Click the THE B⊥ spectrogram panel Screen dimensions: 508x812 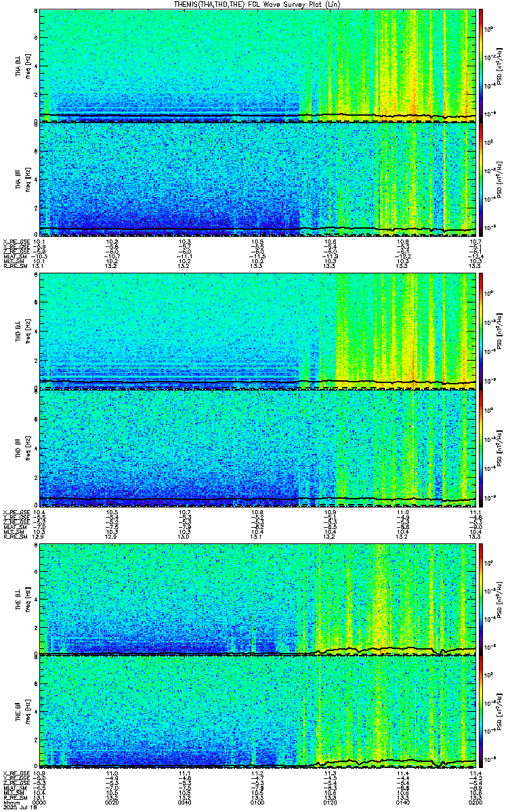pos(257,600)
